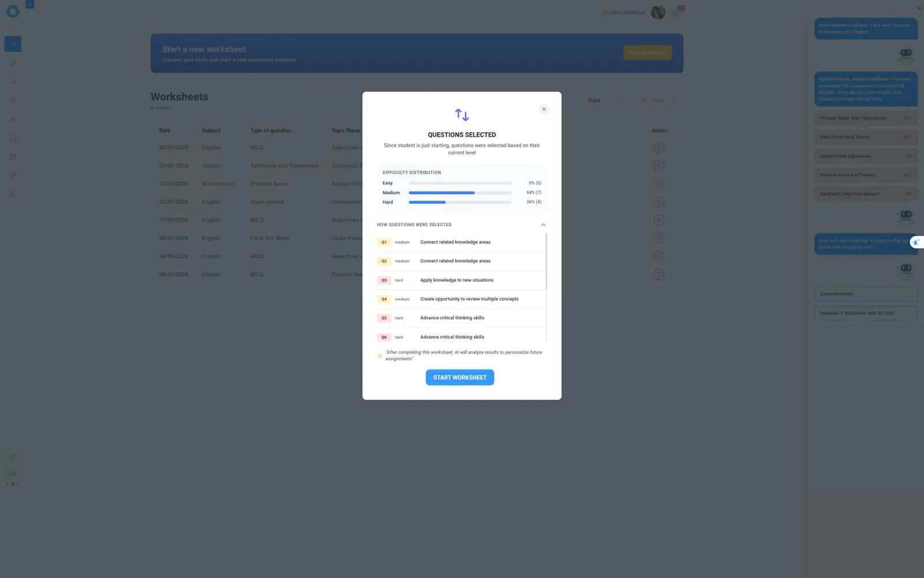
Task: Open the clock history sidebar icon
Action: coord(13,138)
